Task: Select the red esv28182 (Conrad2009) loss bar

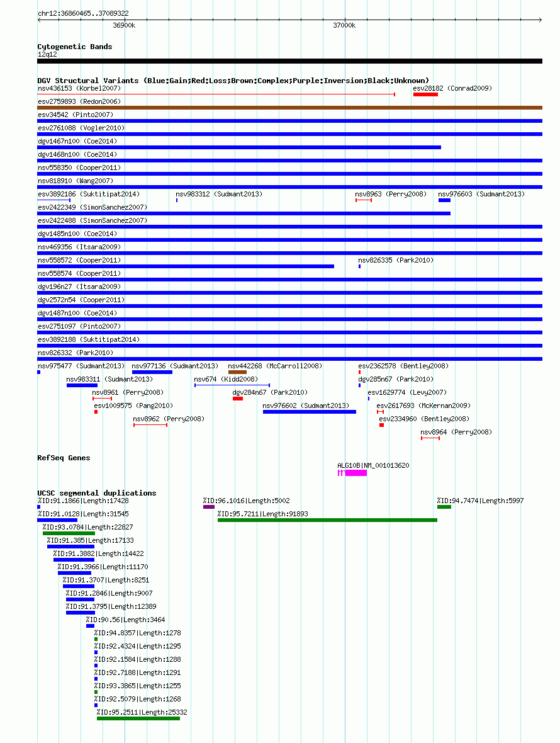Action: tap(425, 94)
